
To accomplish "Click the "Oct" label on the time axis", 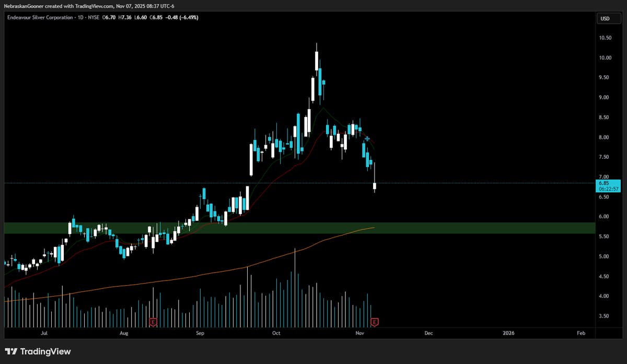I will pyautogui.click(x=275, y=333).
